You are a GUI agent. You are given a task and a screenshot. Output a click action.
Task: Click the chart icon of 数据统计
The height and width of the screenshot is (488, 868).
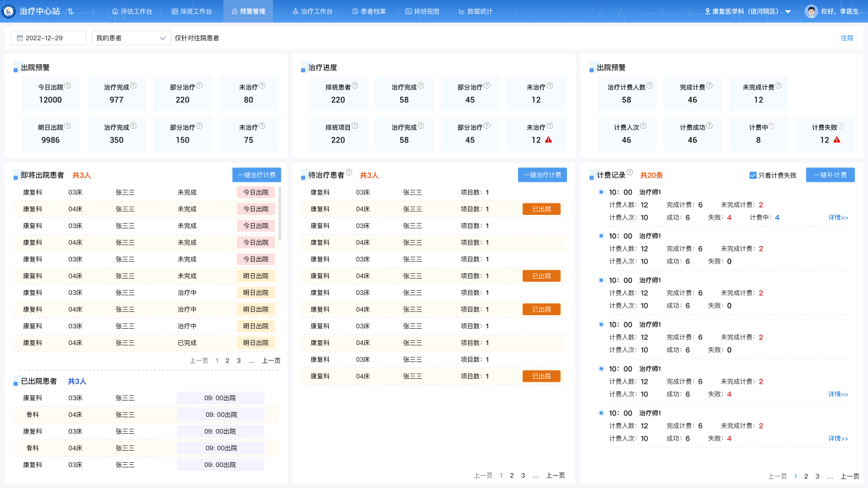click(462, 12)
